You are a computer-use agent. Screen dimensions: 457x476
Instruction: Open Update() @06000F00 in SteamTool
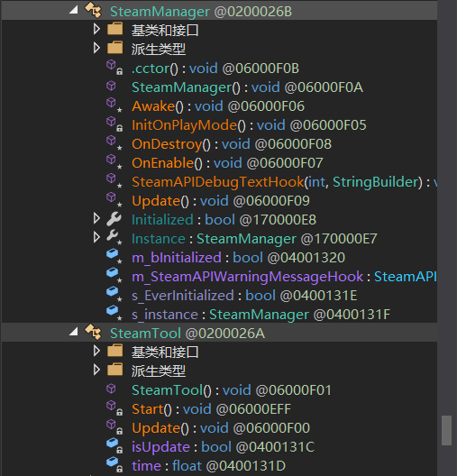pyautogui.click(x=221, y=428)
